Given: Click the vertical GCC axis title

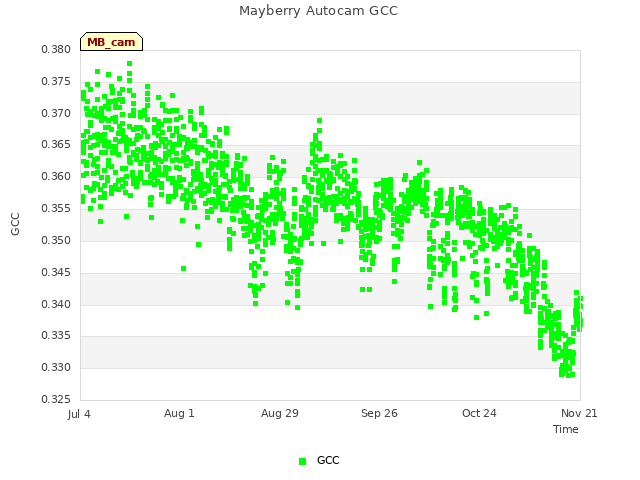Looking at the screenshot, I should [15, 224].
